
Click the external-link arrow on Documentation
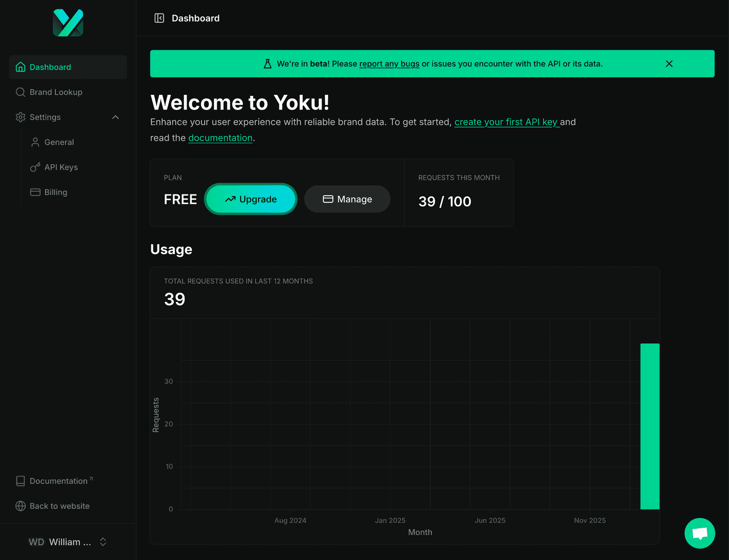[x=91, y=478]
